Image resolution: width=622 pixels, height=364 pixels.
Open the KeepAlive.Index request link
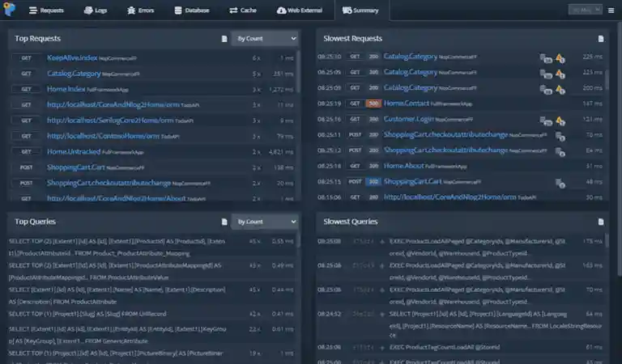click(72, 58)
